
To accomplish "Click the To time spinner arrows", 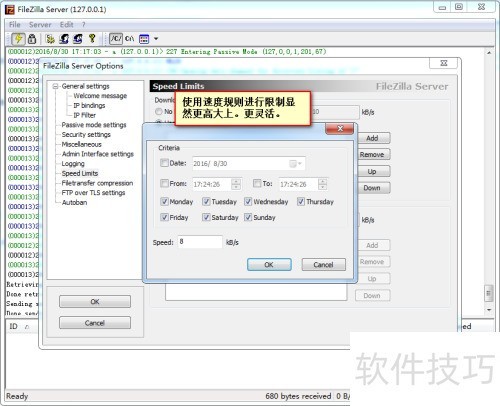I will 322,184.
